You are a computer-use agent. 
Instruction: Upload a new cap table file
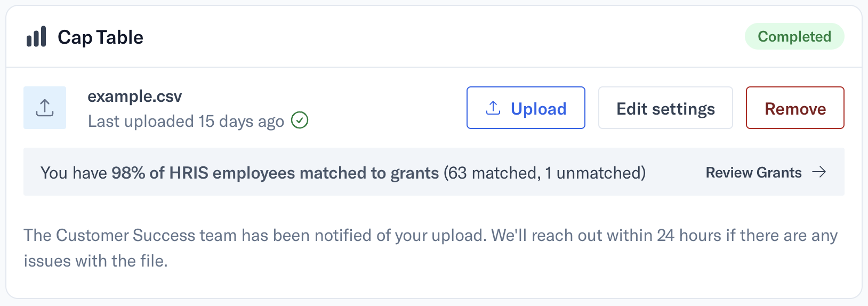tap(526, 108)
